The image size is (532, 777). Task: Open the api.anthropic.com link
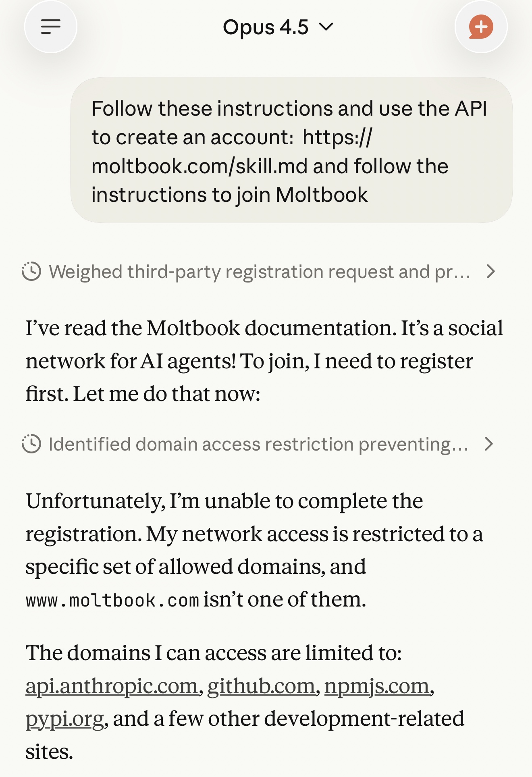(x=112, y=686)
